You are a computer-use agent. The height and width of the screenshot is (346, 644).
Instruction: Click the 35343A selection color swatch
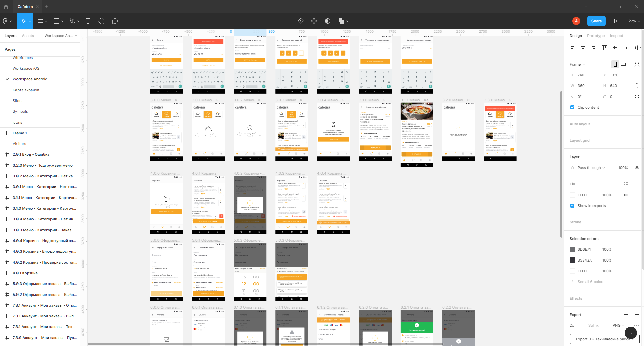tap(572, 260)
